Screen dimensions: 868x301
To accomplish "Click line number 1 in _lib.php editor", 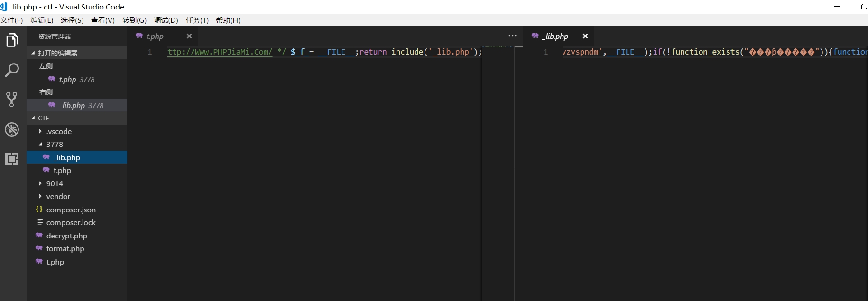I will (x=545, y=52).
